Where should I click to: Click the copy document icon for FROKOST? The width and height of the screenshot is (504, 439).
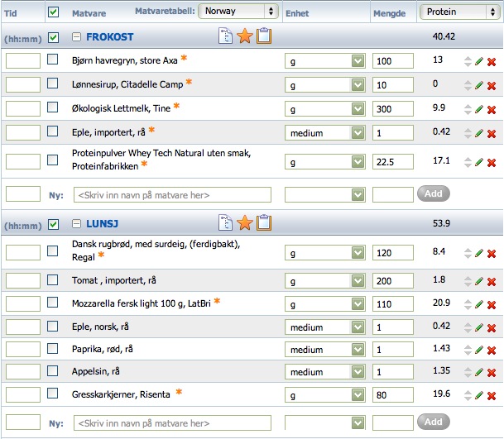(225, 36)
